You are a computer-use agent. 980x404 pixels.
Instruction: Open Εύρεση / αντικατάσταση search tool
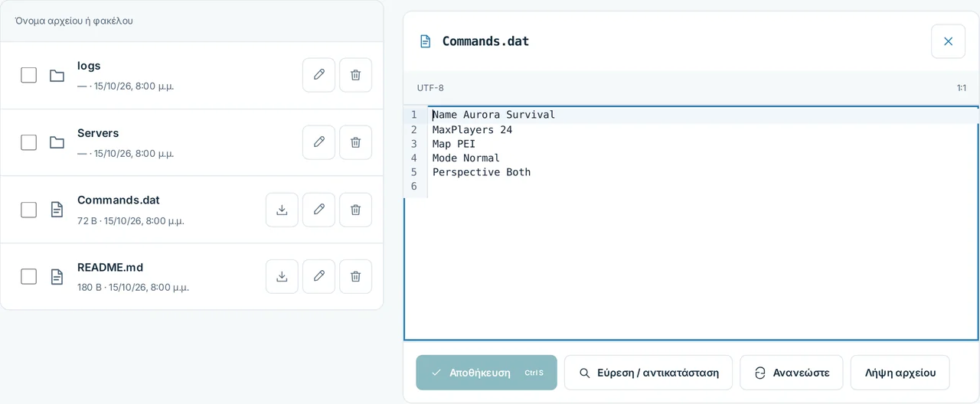[x=648, y=373]
